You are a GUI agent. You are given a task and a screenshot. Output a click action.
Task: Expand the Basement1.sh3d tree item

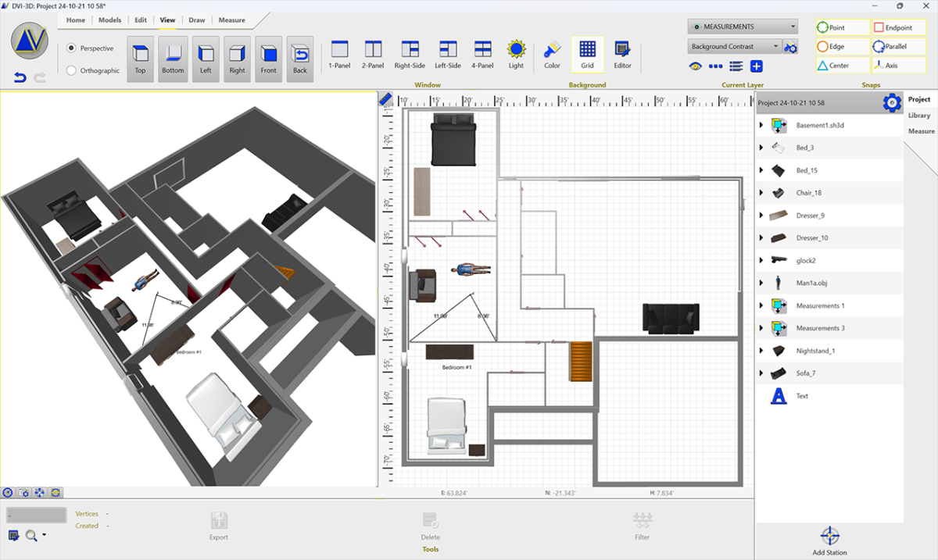click(x=761, y=125)
